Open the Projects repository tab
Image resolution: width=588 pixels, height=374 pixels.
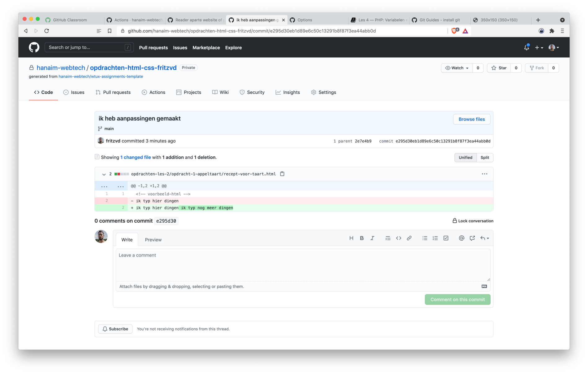click(189, 92)
